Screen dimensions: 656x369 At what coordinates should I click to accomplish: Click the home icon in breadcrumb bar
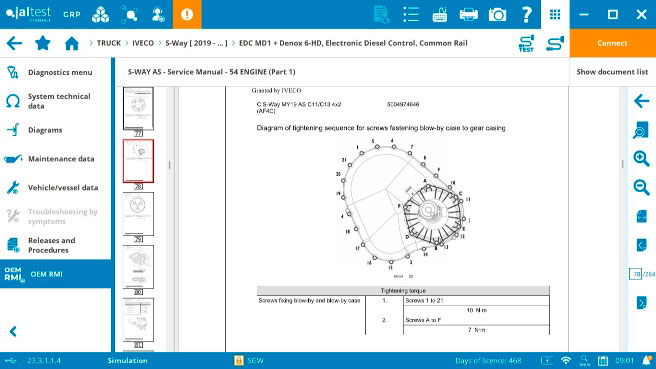coord(72,43)
